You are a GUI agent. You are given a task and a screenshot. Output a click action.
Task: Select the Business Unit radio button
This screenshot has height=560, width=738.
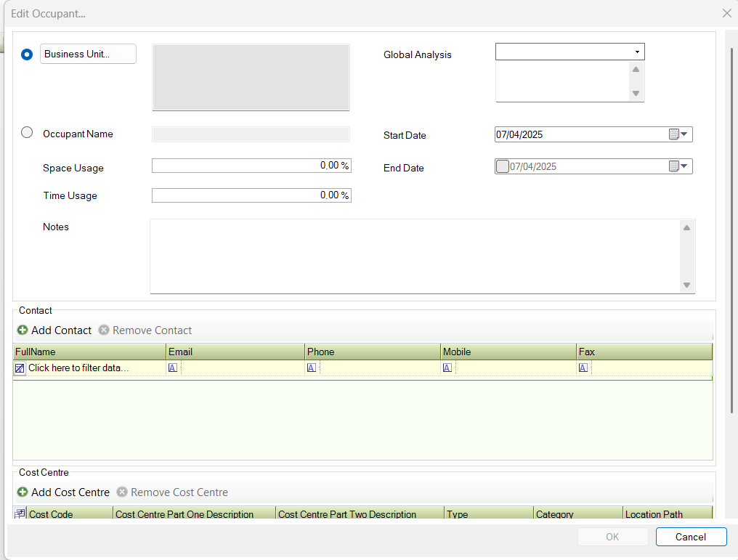(x=27, y=54)
